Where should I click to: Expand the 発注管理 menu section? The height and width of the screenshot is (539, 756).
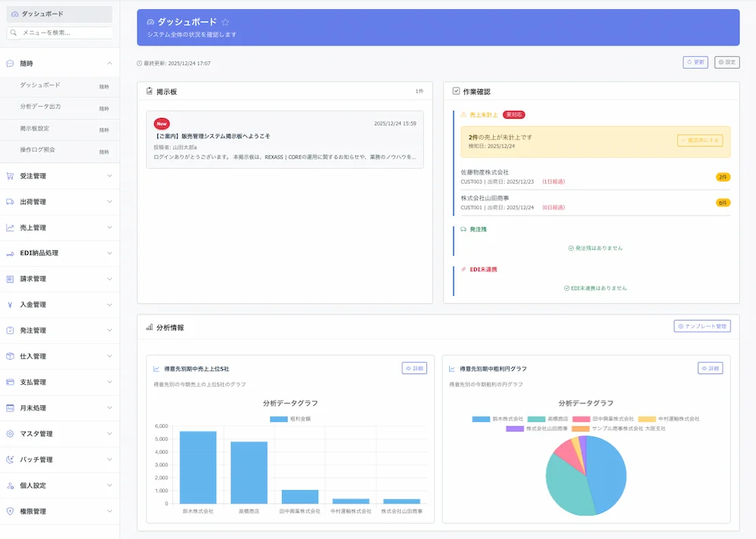(110, 330)
